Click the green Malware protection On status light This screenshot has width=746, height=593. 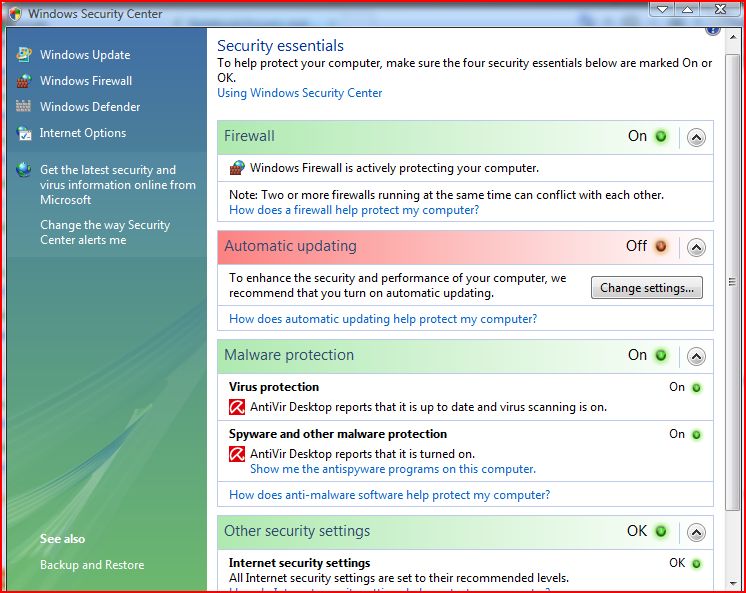tap(661, 355)
